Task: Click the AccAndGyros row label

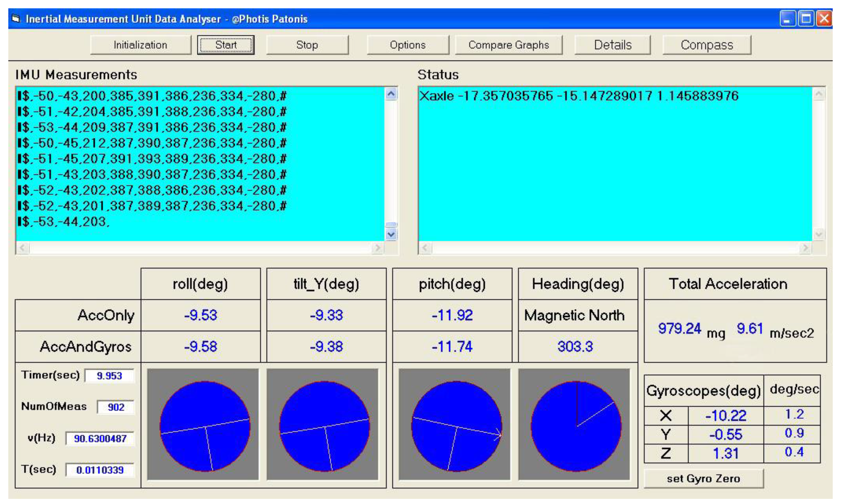Action: click(x=86, y=347)
